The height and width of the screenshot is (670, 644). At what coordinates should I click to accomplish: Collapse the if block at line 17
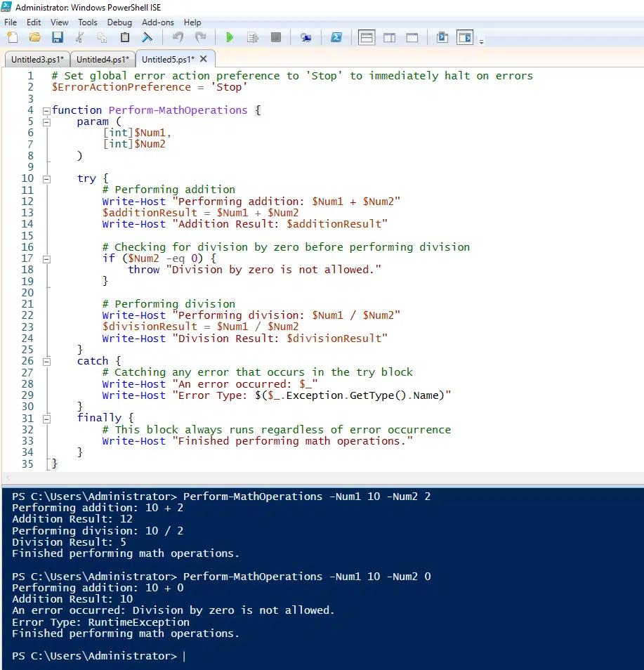tap(46, 259)
